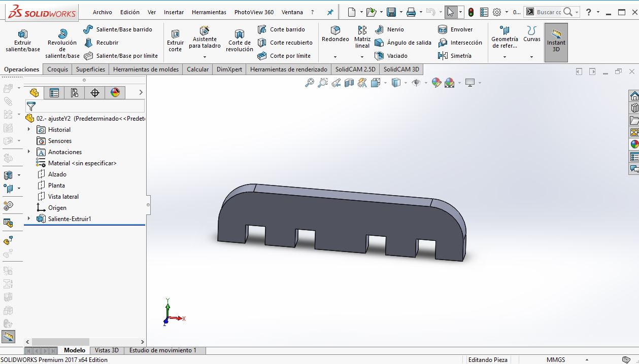Select Revolución de saliente/base

(62, 44)
